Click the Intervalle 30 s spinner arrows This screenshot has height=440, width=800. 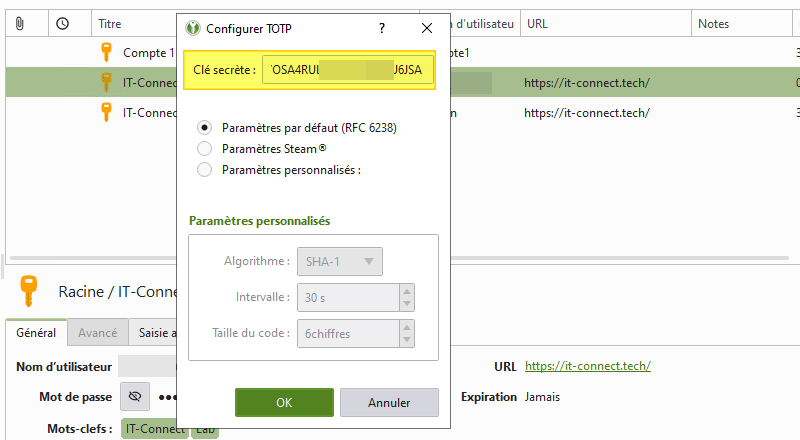pyautogui.click(x=406, y=297)
